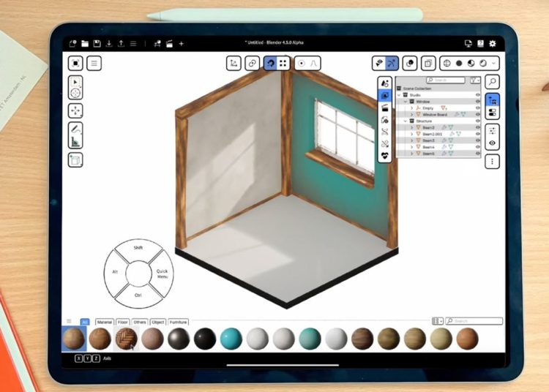
Task: Toggle the X-ray view icon
Action: [429, 64]
